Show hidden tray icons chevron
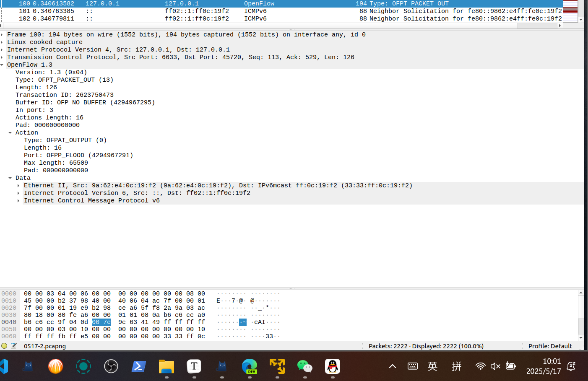This screenshot has width=588, height=381. point(393,366)
